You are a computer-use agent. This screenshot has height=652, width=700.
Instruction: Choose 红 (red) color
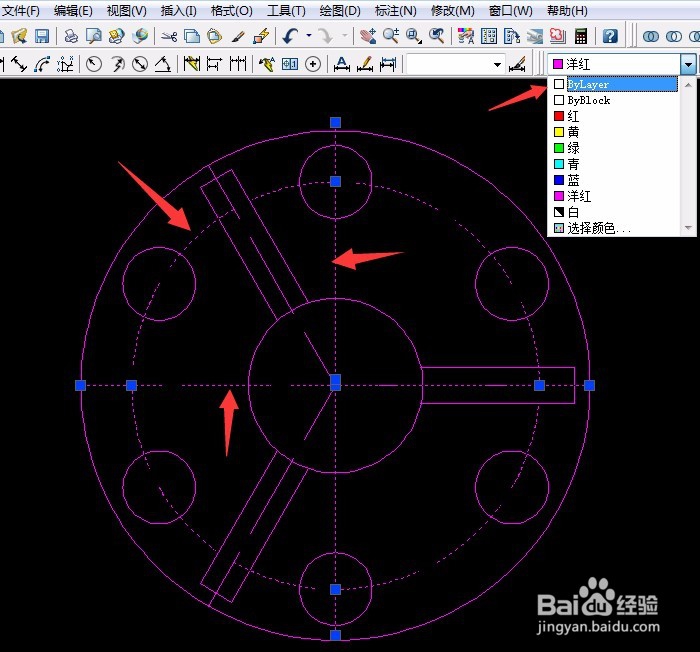coord(615,116)
